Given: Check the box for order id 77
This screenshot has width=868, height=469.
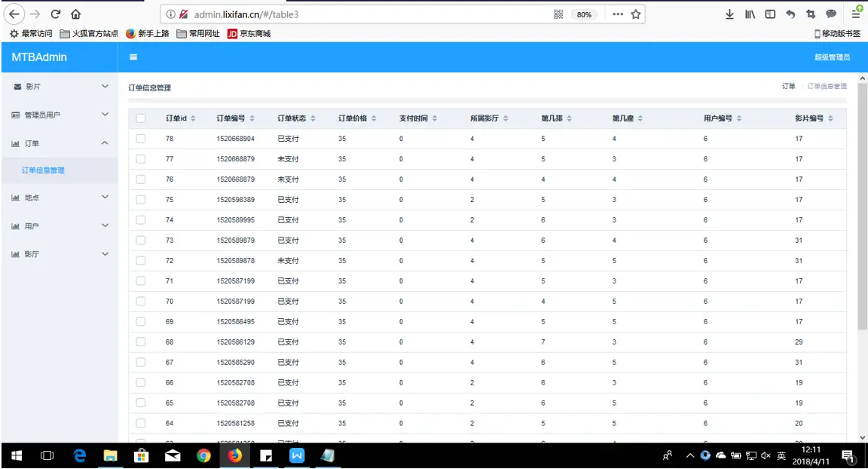Looking at the screenshot, I should (141, 159).
